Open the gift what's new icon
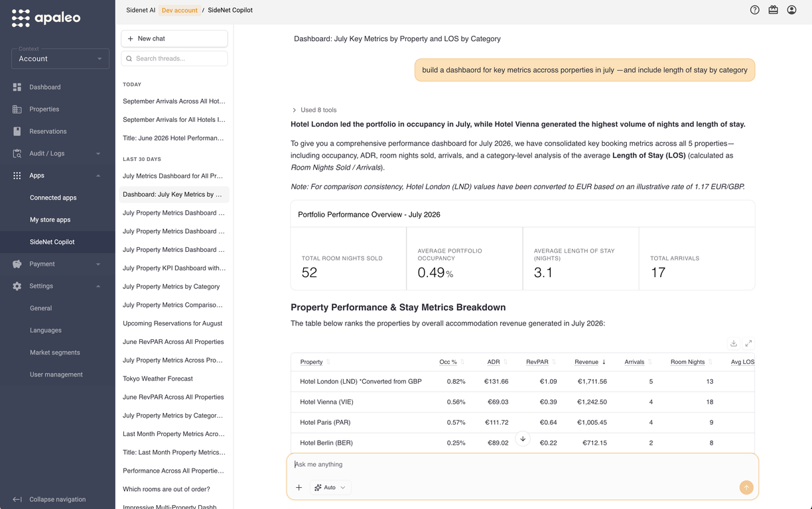Screen dimensions: 812x509 point(773,10)
